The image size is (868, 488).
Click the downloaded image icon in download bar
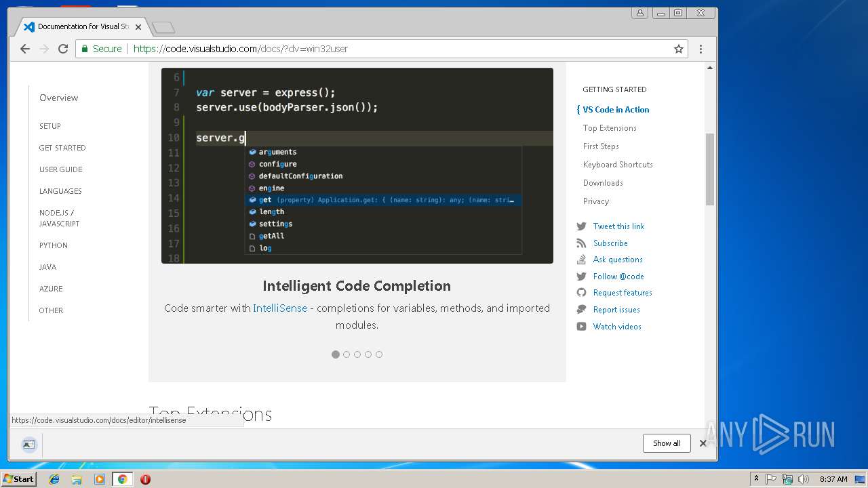tap(28, 445)
